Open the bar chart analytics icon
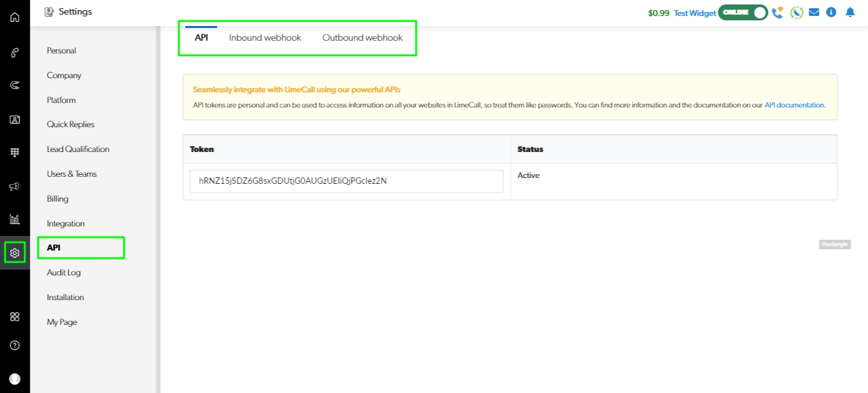Viewport: 868px width, 393px height. point(15,219)
